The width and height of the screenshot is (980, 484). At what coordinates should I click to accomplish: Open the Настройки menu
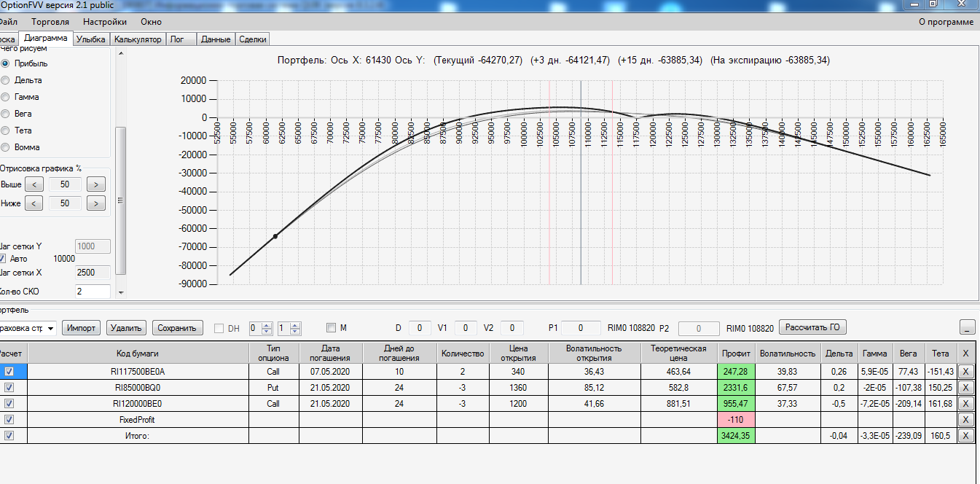tap(105, 22)
